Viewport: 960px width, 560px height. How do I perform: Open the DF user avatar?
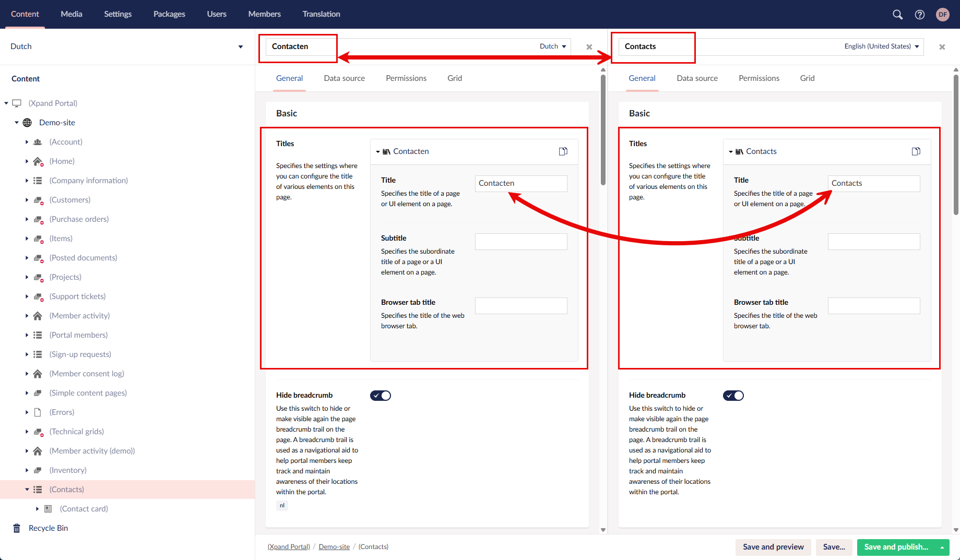point(943,15)
